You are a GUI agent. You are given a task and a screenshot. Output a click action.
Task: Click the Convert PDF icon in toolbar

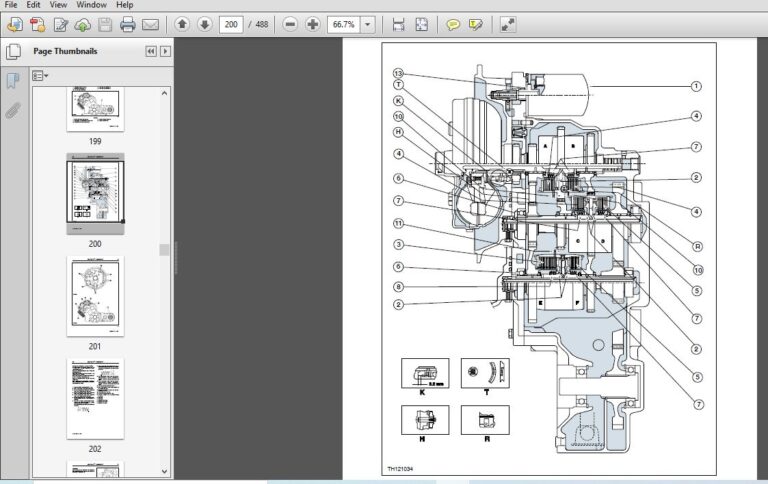[x=38, y=24]
